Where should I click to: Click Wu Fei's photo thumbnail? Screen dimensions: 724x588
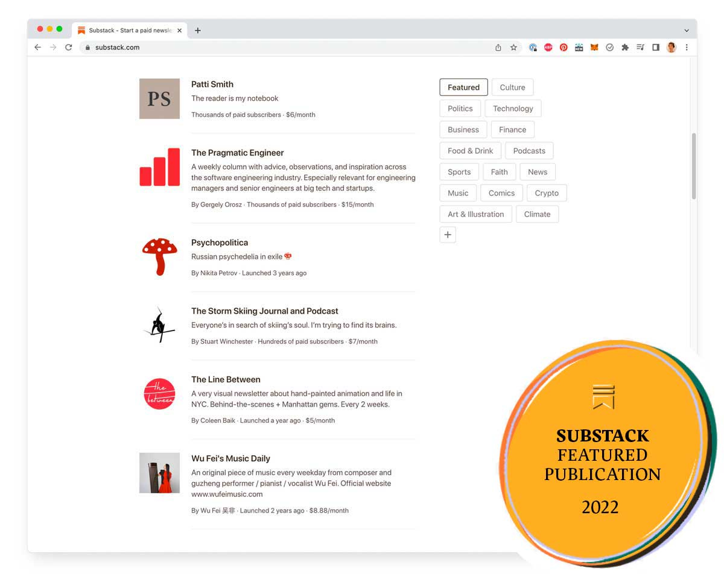click(x=159, y=473)
